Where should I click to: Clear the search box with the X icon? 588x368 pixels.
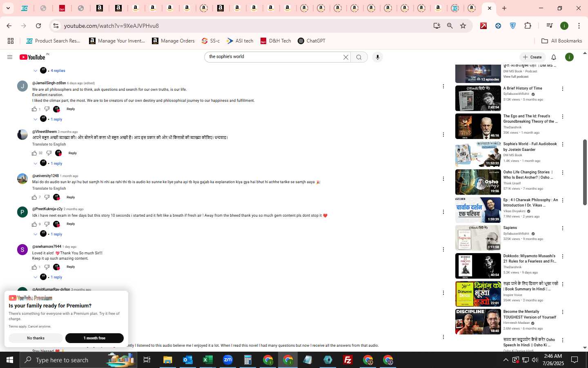pyautogui.click(x=346, y=57)
